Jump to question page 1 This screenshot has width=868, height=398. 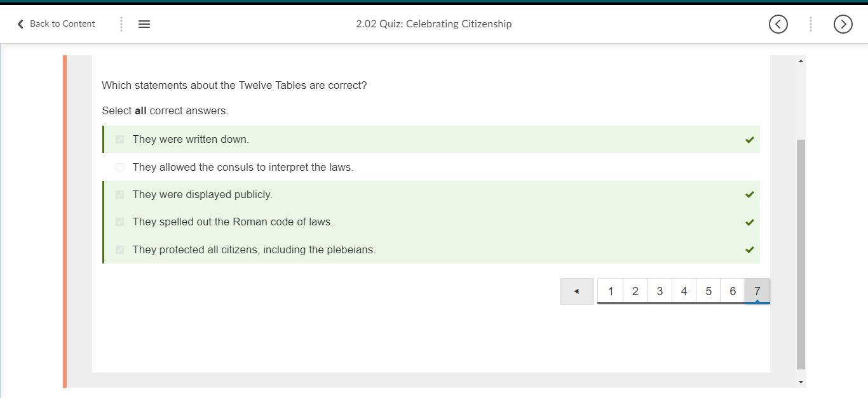click(611, 291)
